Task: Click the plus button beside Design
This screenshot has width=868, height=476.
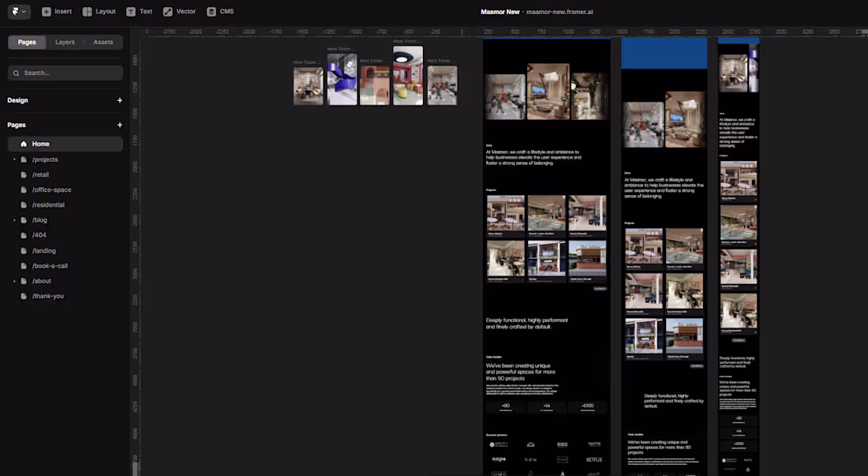Action: pos(120,100)
